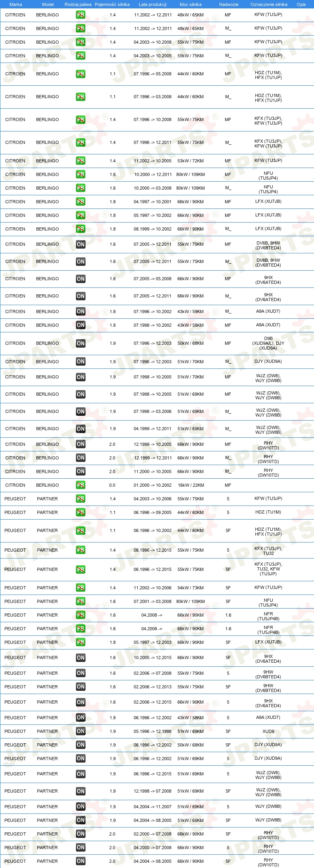Click the Opis column header

(301, 4)
